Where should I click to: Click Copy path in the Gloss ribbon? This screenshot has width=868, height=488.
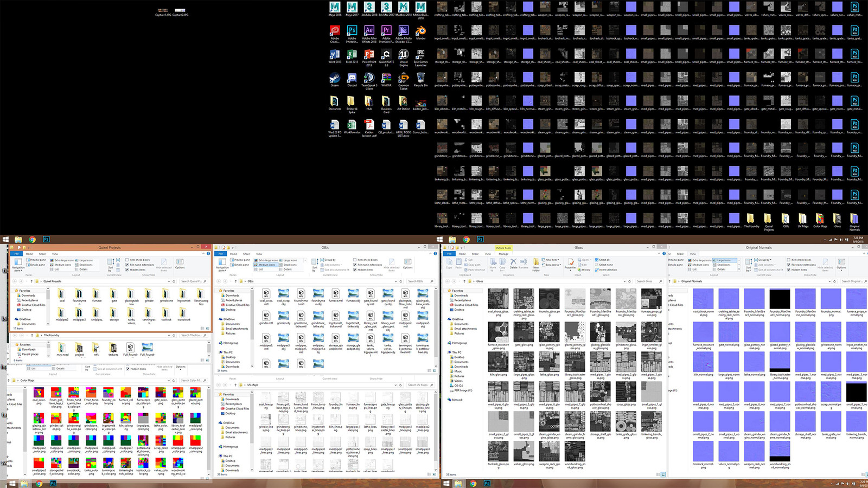(472, 265)
